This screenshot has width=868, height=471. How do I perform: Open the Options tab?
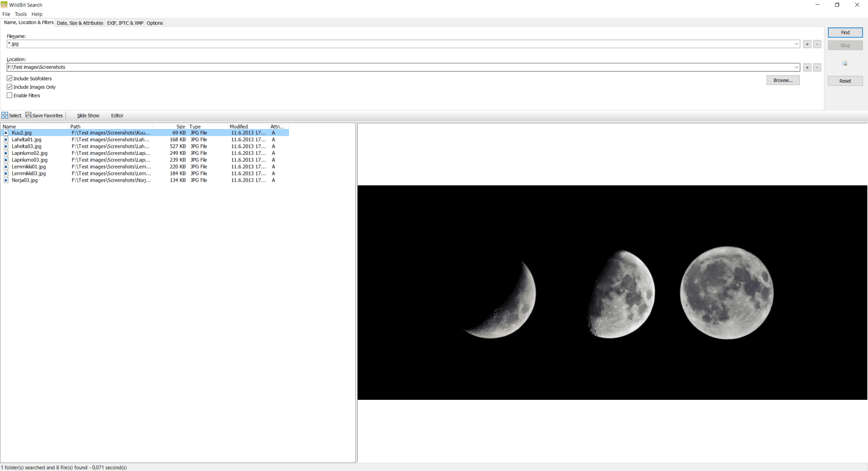pyautogui.click(x=154, y=23)
